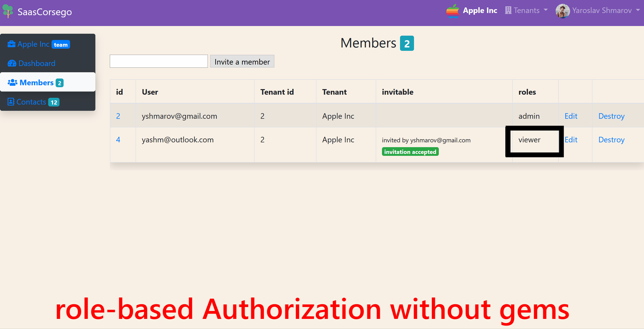Image resolution: width=644 pixels, height=329 pixels.
Task: Open the Yaroslav Shmarov account menu
Action: pos(598,11)
